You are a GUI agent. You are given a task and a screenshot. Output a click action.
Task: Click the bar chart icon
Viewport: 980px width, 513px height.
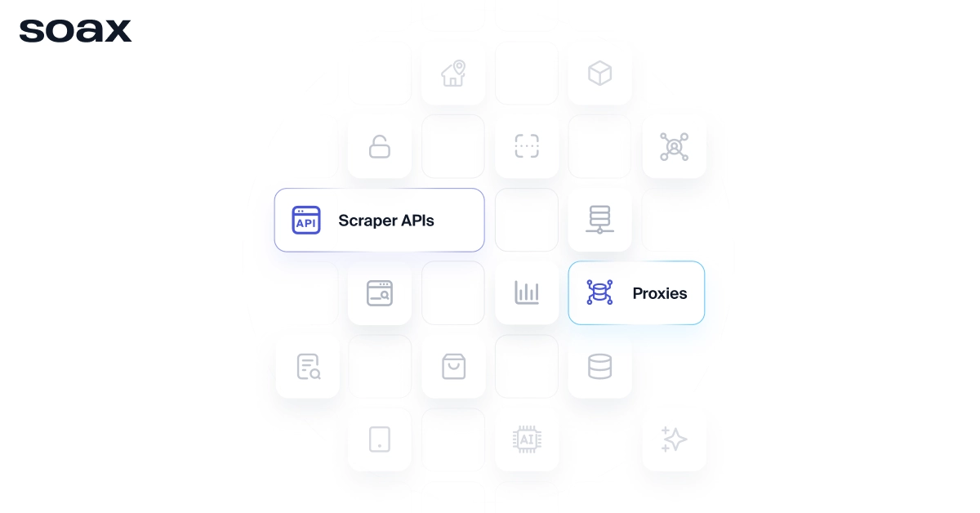(527, 292)
